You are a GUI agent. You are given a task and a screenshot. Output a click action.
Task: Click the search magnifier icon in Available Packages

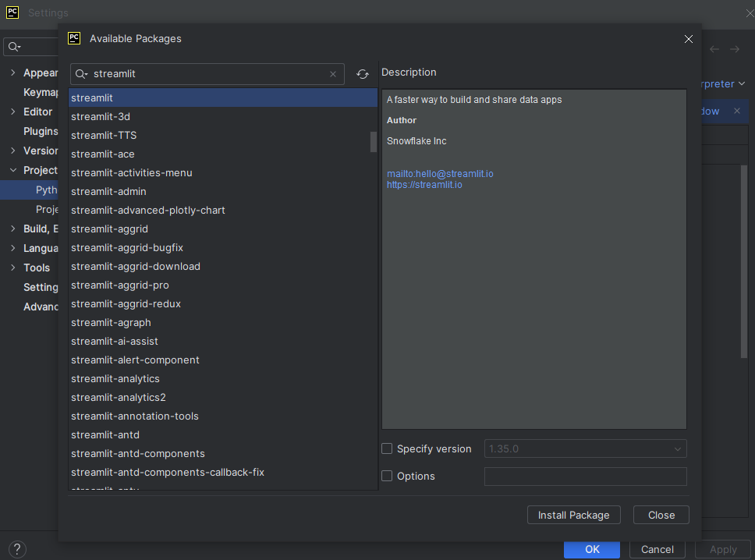click(81, 74)
